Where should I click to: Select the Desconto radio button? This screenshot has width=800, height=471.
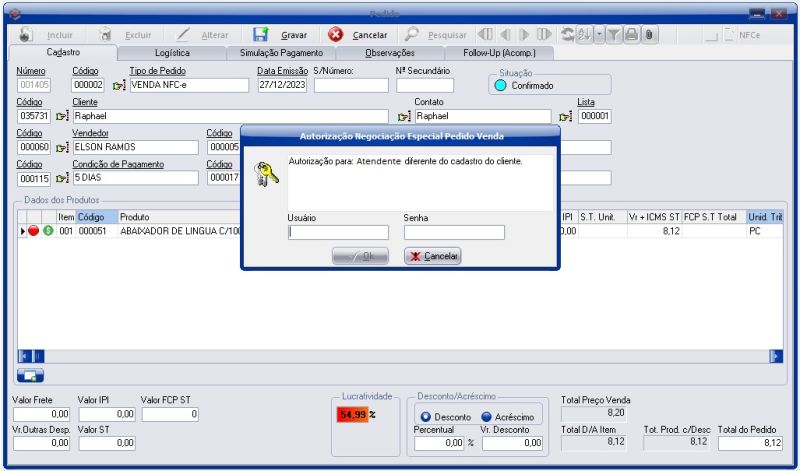click(x=425, y=417)
